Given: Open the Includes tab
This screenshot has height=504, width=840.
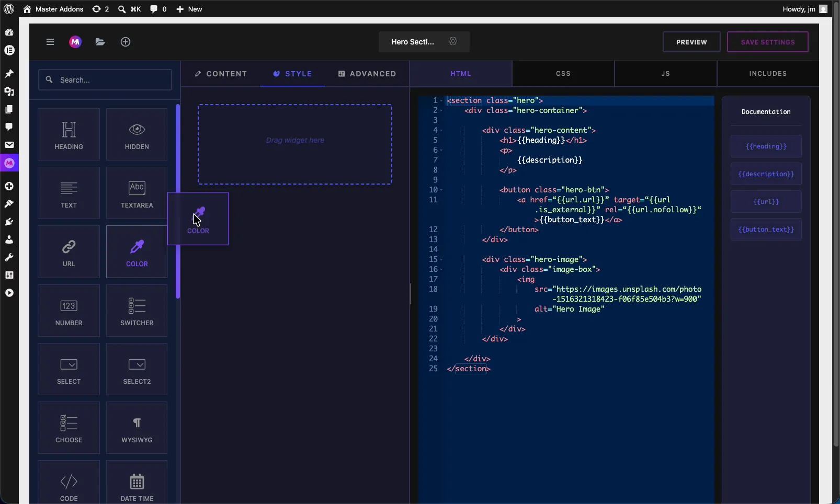Looking at the screenshot, I should [x=768, y=74].
